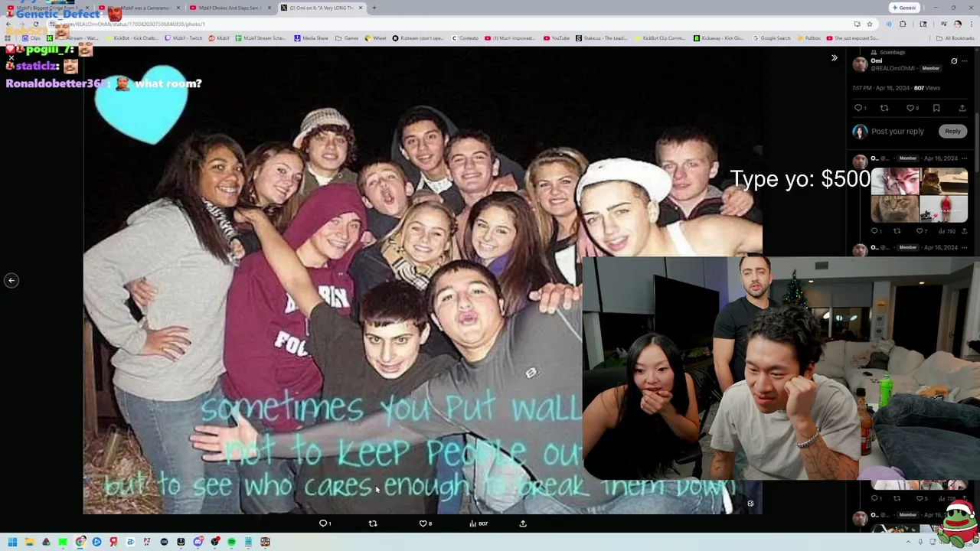980x551 pixels.
Task: Close the 'Omi on X' tab
Action: (361, 8)
